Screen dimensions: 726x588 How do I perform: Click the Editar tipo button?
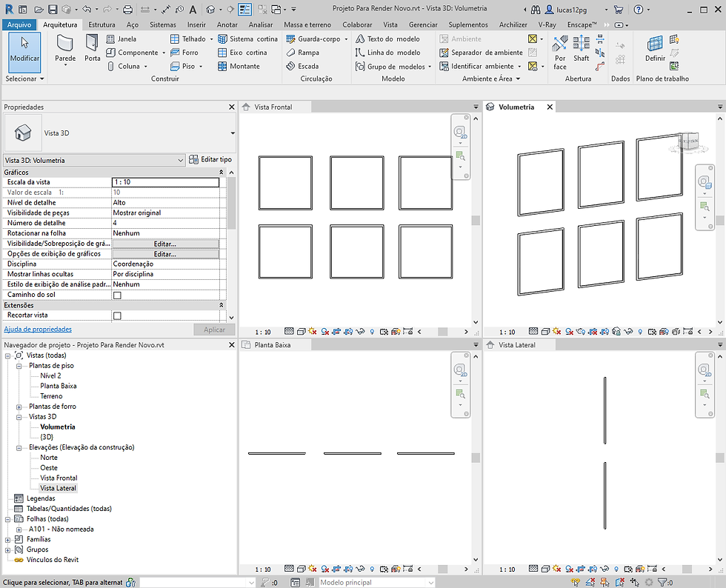click(210, 159)
